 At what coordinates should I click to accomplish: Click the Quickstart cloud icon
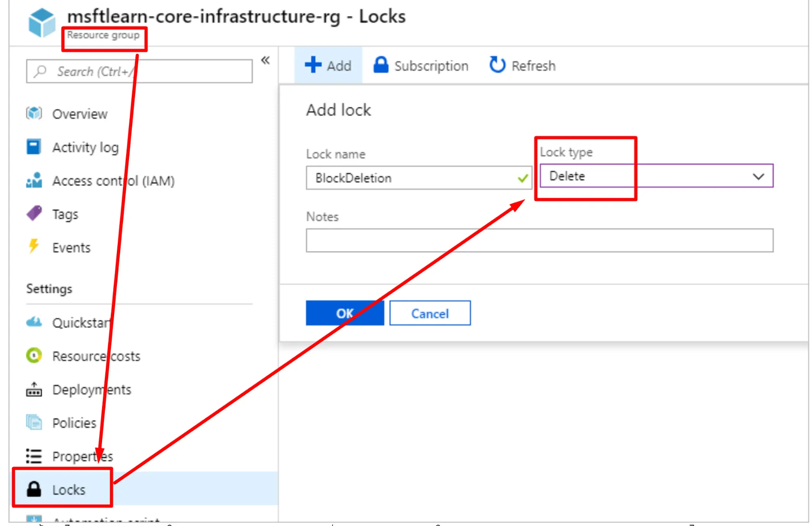34,322
